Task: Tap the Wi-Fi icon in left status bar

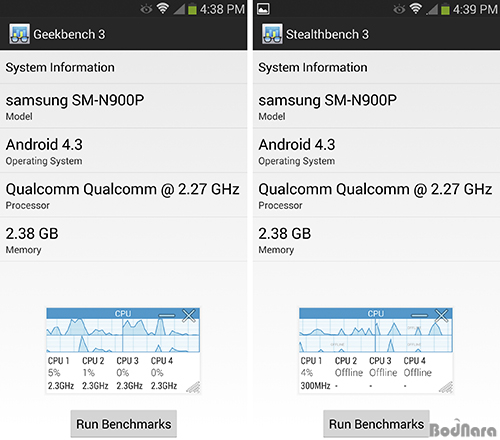Action: [163, 9]
